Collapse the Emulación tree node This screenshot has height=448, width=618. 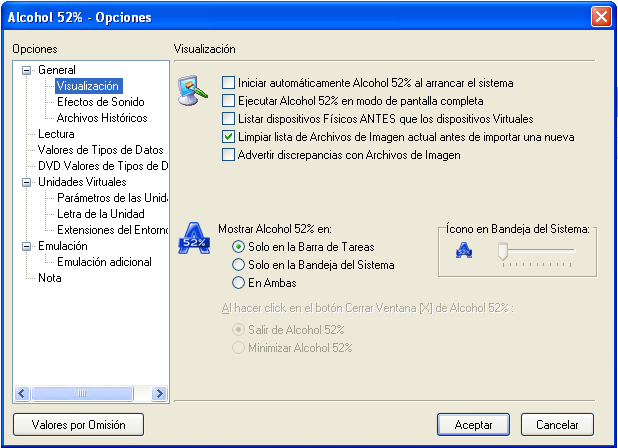coord(26,246)
